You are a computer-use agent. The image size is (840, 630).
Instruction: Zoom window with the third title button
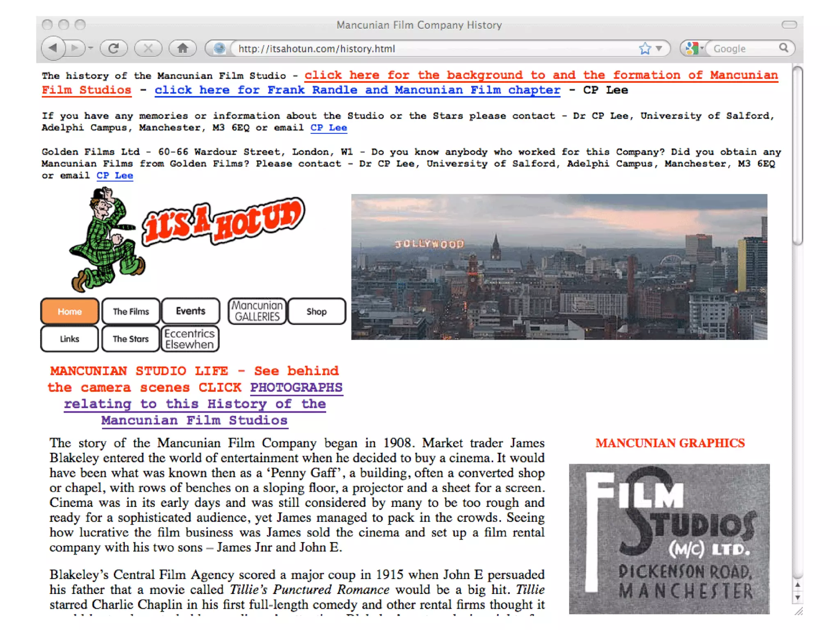tap(80, 25)
